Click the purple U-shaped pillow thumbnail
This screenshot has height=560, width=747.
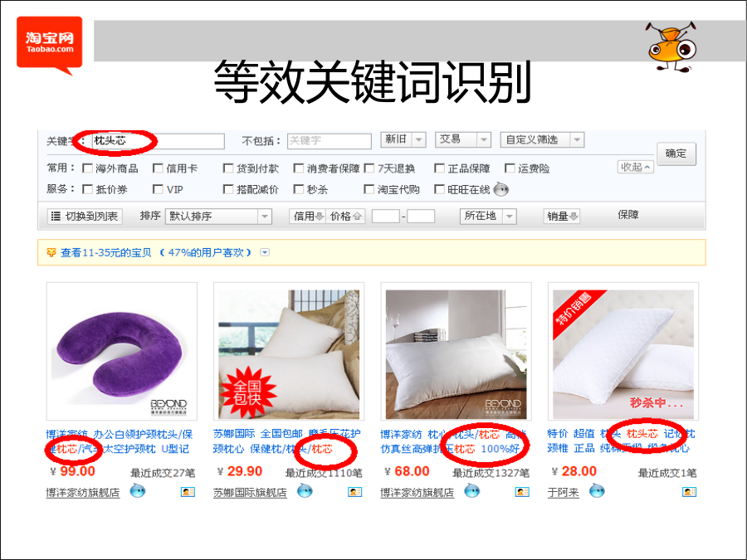(121, 351)
